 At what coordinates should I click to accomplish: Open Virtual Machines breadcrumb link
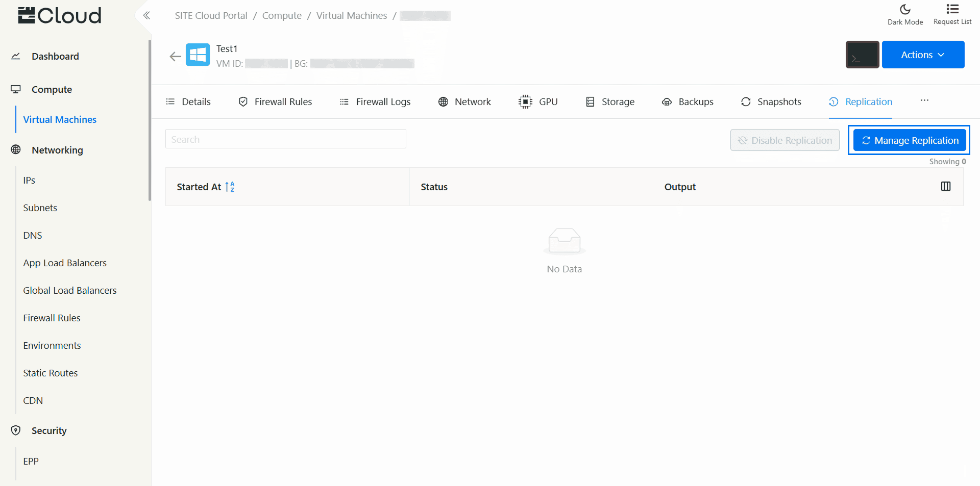pyautogui.click(x=351, y=16)
